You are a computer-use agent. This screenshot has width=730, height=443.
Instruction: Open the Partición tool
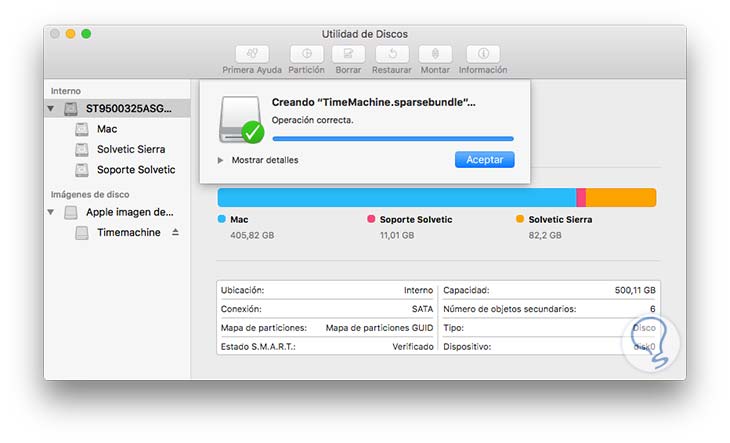tap(306, 54)
